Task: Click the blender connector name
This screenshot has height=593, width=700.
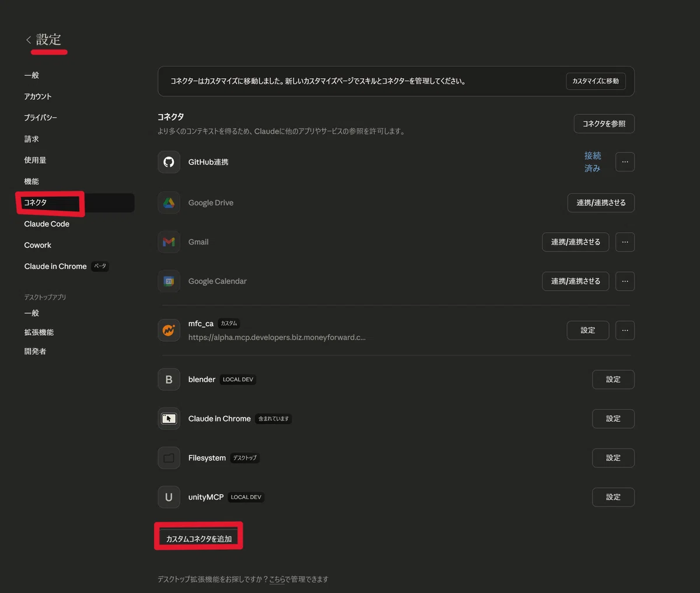Action: point(202,379)
